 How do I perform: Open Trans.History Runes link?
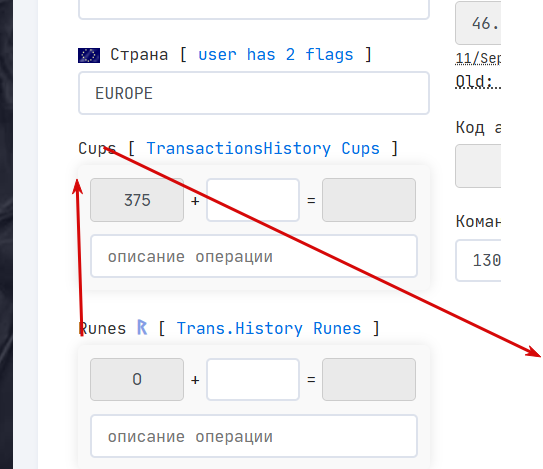point(269,328)
